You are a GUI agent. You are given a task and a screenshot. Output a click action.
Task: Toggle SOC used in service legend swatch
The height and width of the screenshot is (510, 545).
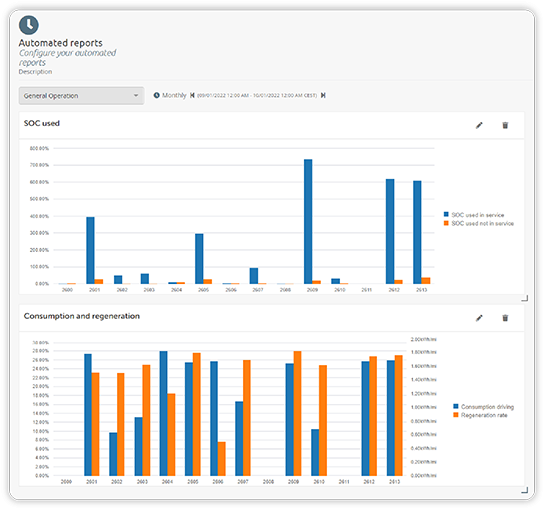tap(446, 214)
